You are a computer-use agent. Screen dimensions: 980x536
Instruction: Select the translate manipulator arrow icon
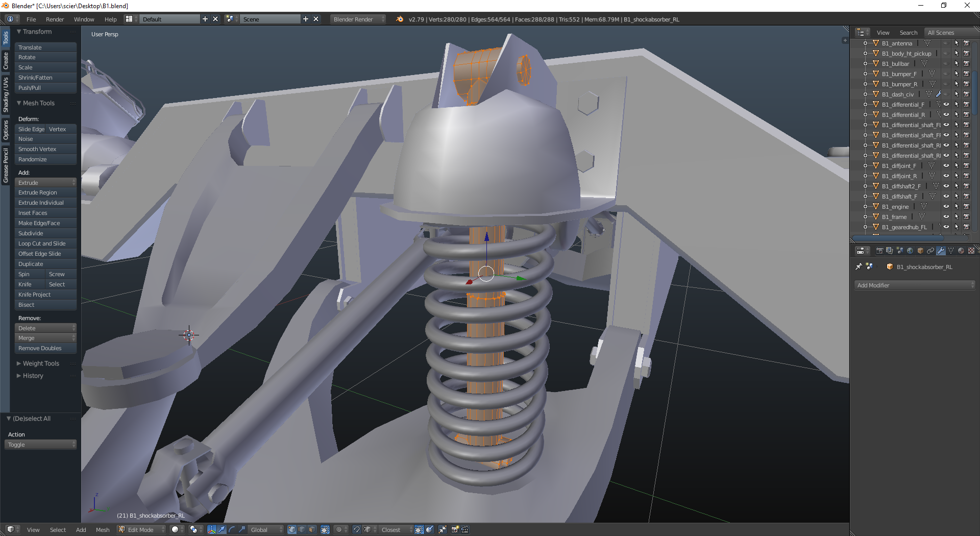[222, 529]
